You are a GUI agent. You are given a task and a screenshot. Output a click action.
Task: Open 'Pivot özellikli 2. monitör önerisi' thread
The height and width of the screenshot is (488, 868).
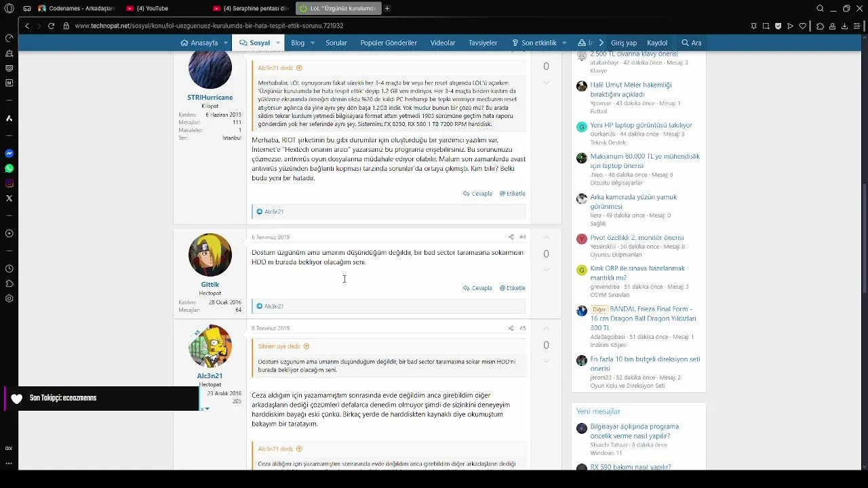(x=637, y=238)
